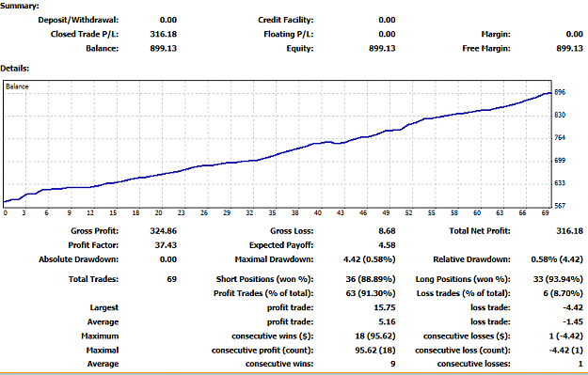This screenshot has width=588, height=375.
Task: Click the Credit Facility label
Action: click(x=285, y=20)
